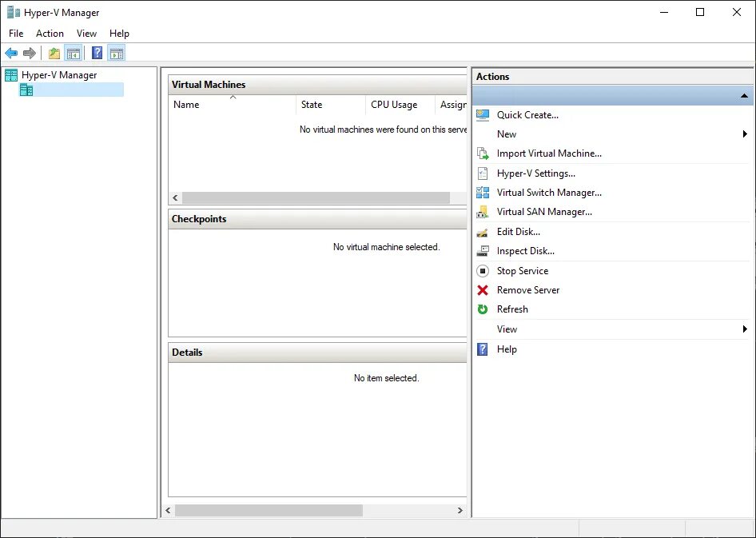Click the Checkpoints section header
756x538 pixels.
click(318, 219)
